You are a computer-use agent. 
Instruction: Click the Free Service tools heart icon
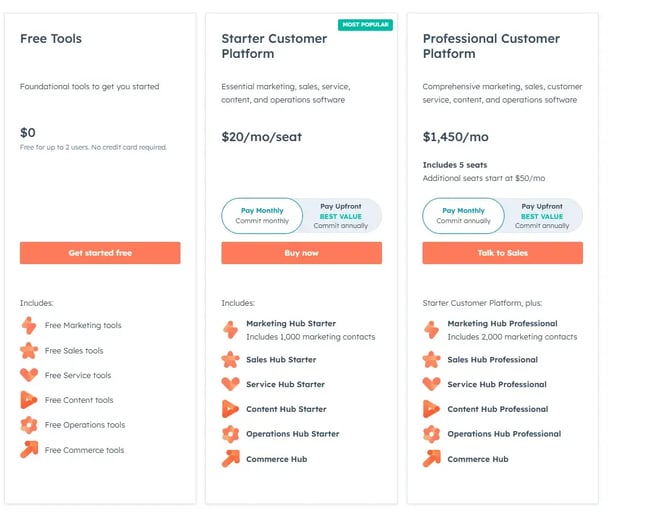click(x=28, y=375)
